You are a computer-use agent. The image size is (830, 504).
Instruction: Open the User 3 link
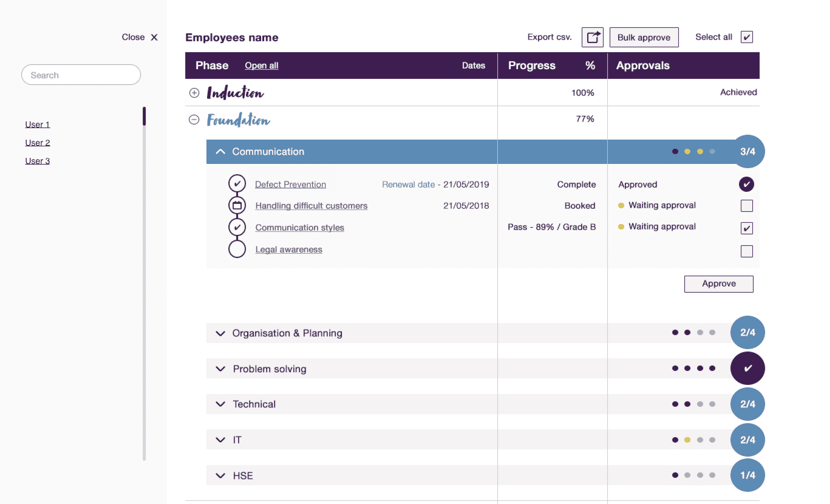click(x=38, y=161)
